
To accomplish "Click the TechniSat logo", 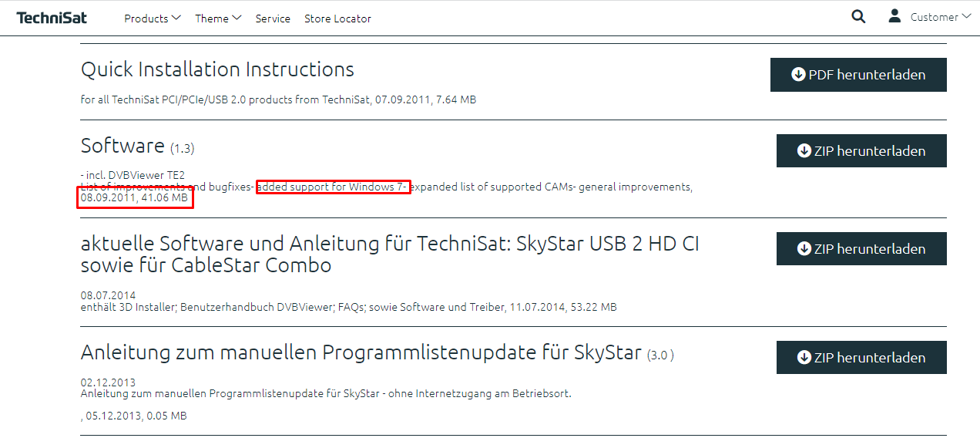I will 52,18.
